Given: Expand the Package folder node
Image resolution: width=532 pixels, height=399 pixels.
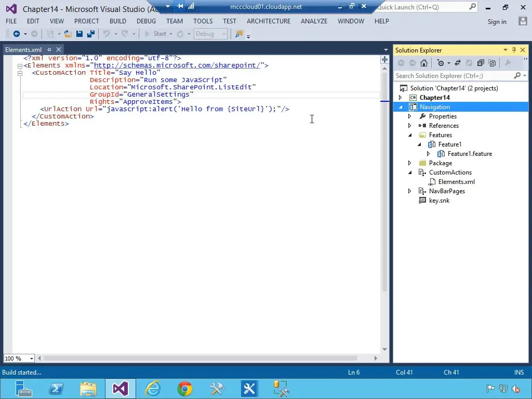Looking at the screenshot, I should tap(409, 163).
